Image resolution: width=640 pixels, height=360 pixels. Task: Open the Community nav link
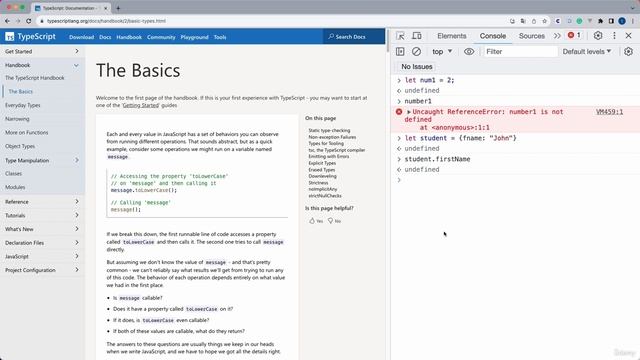point(161,37)
